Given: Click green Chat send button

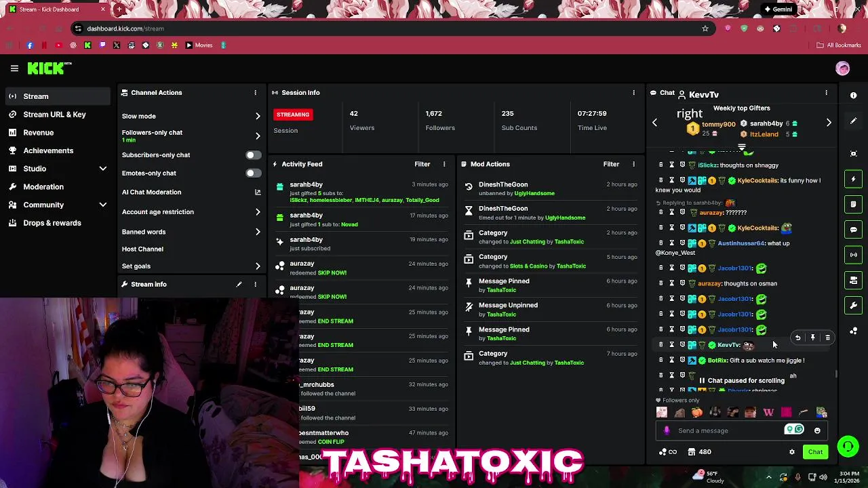Looking at the screenshot, I should point(815,452).
